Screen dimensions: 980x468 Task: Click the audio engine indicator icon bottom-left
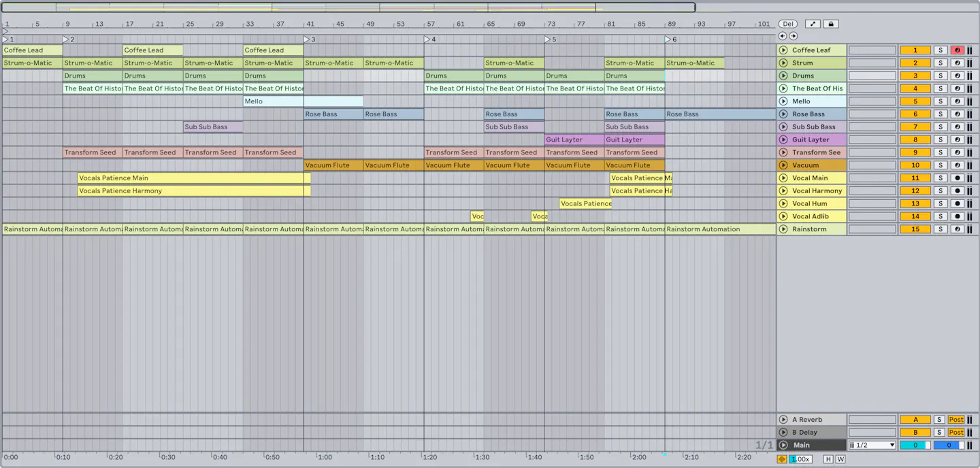(x=783, y=458)
